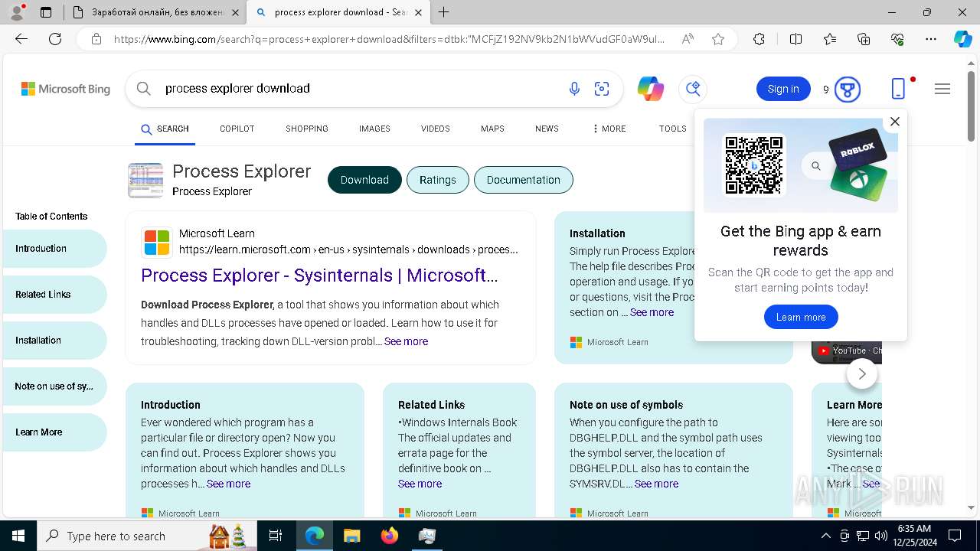Open the Extensions puzzle icon

click(x=759, y=39)
